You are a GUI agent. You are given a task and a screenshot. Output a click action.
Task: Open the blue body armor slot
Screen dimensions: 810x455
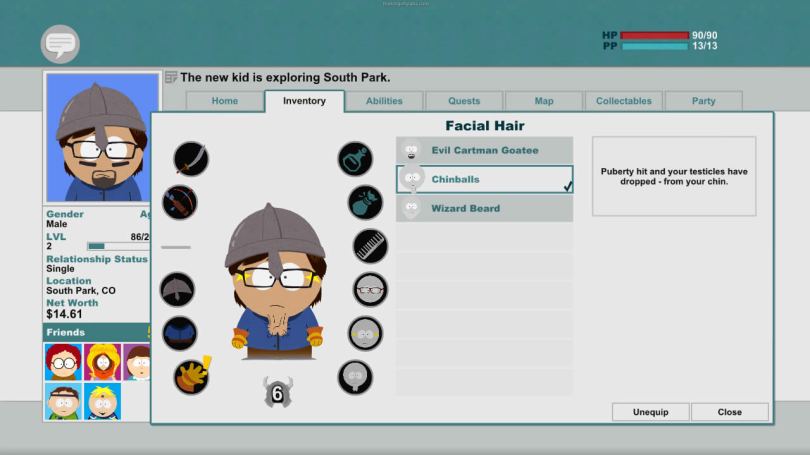[180, 333]
